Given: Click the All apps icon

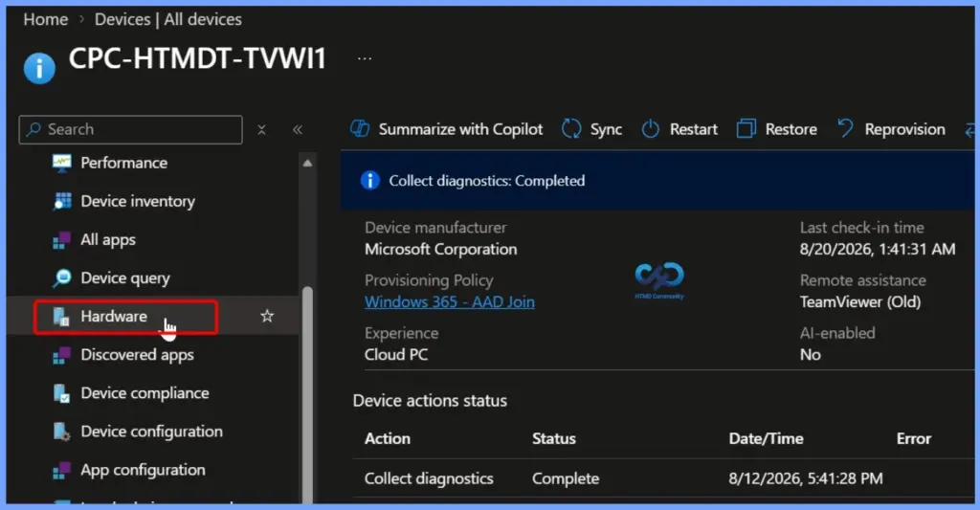Looking at the screenshot, I should [x=62, y=240].
